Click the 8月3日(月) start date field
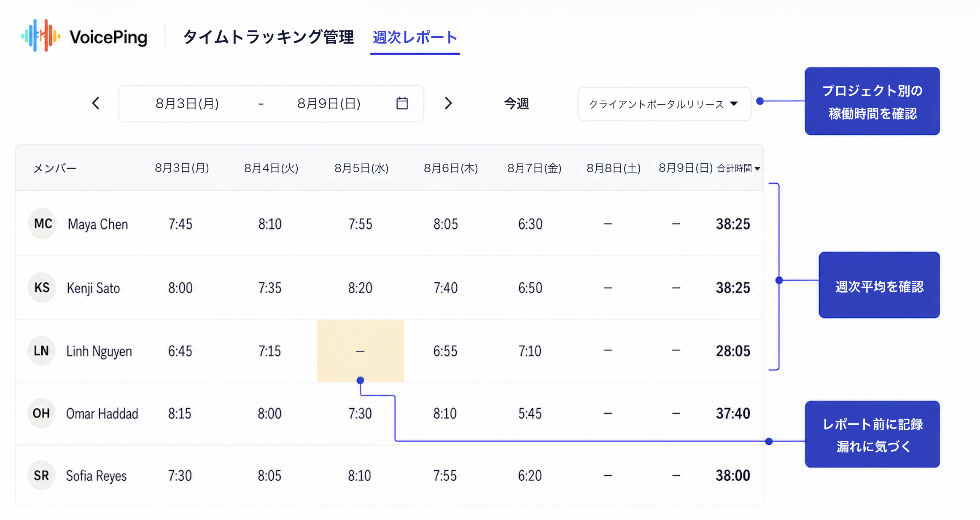 (187, 103)
